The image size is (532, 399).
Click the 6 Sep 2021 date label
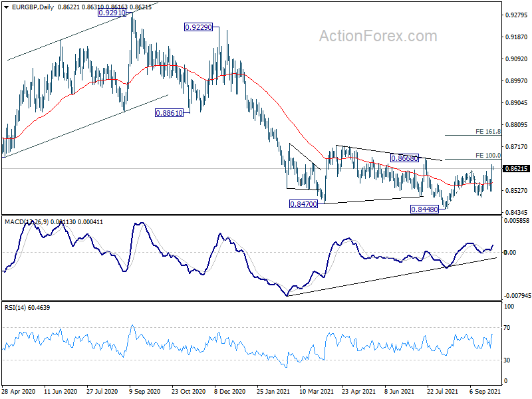(x=485, y=391)
